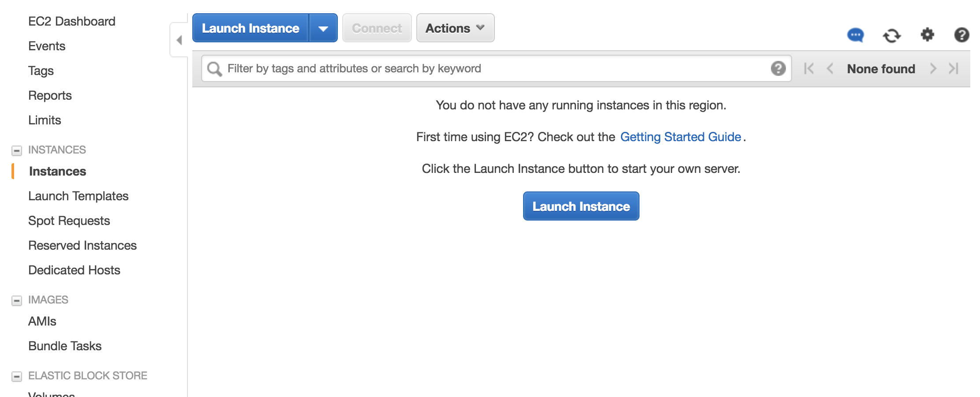Click the center Launch Instance button
The width and height of the screenshot is (980, 397).
[581, 206]
